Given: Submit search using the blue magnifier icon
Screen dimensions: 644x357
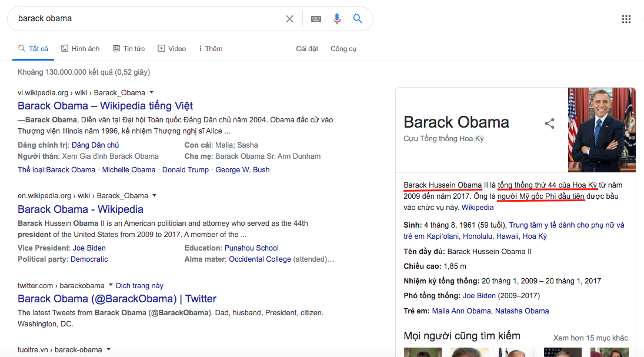Looking at the screenshot, I should click(358, 18).
